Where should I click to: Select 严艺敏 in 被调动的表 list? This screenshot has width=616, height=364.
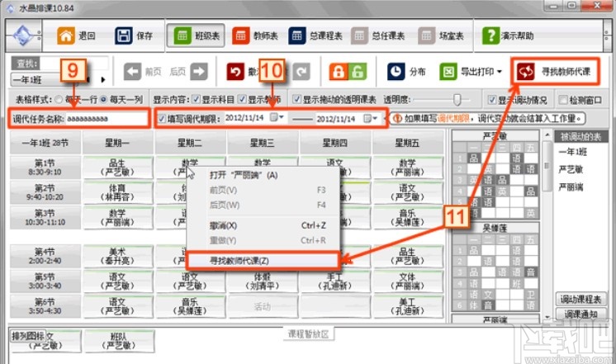click(x=571, y=170)
